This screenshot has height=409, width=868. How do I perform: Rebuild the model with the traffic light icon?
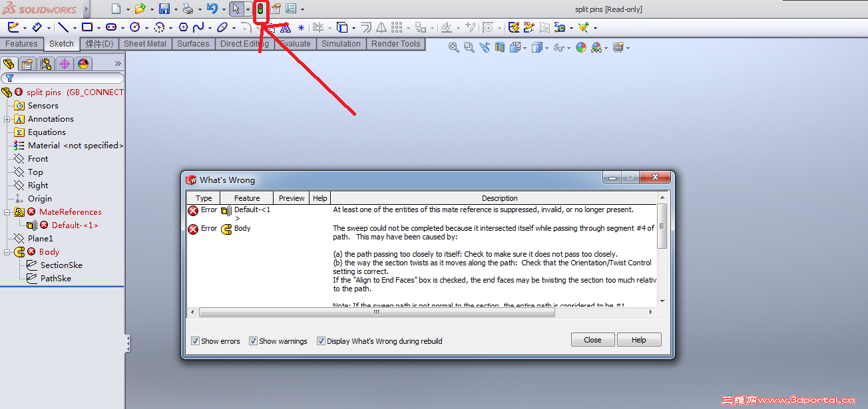pyautogui.click(x=260, y=9)
